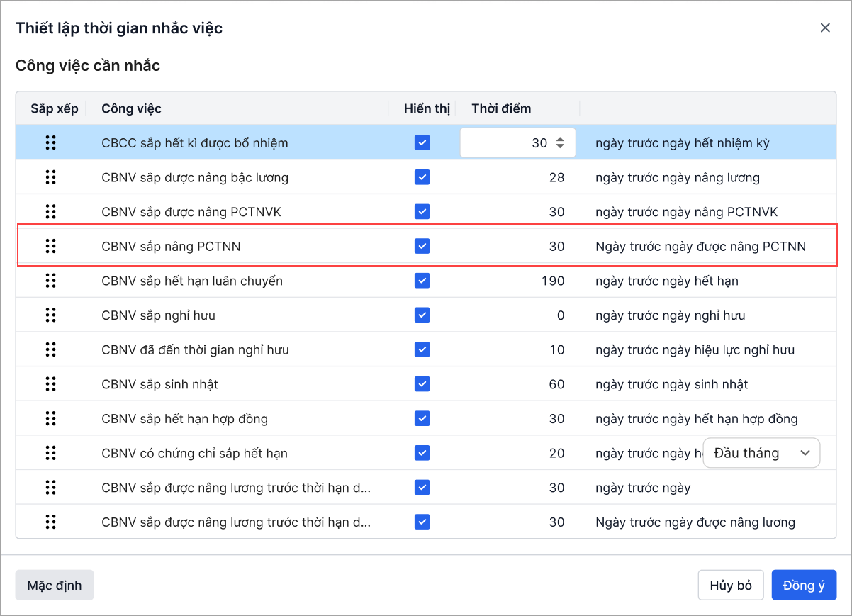Open the Đầu tháng dropdown
852x616 pixels.
(x=761, y=453)
